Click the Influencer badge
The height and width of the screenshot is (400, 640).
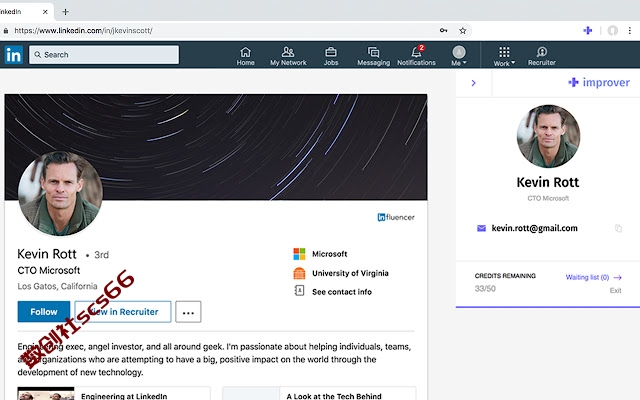tap(396, 217)
